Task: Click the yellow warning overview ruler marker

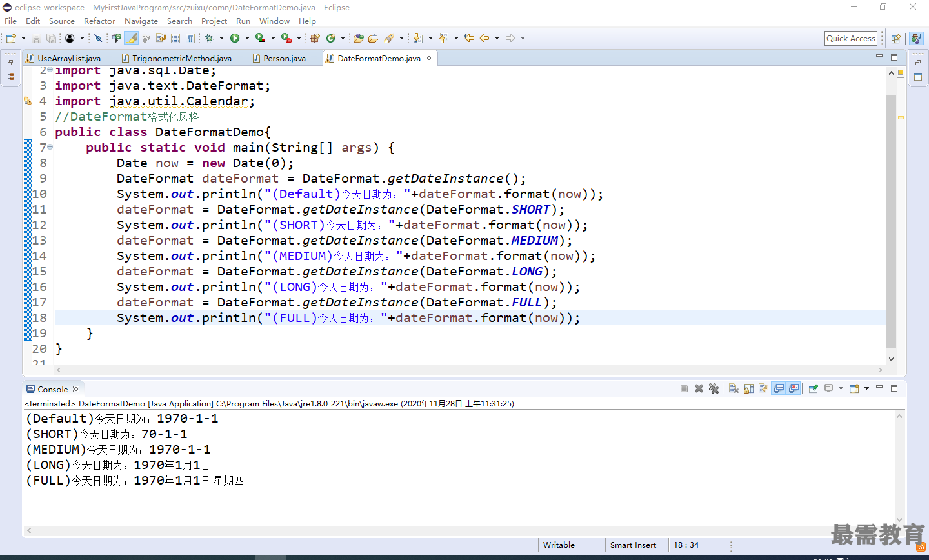Action: [901, 117]
